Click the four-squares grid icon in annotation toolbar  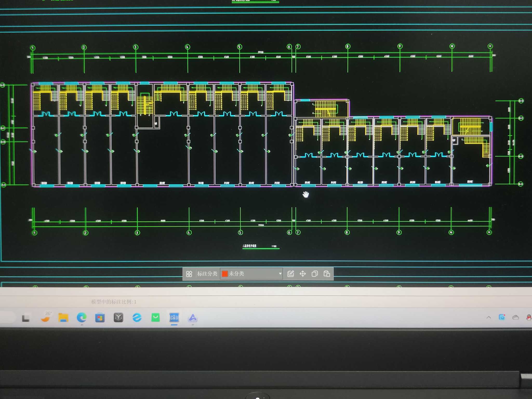[x=189, y=274]
